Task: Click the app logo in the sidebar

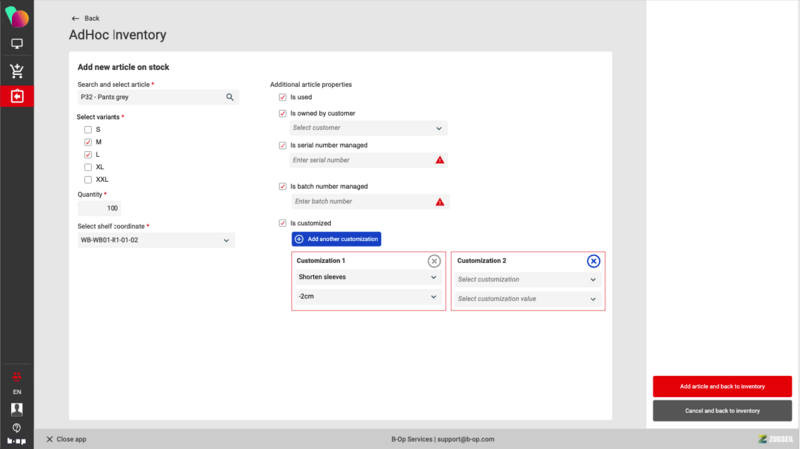Action: click(x=17, y=17)
